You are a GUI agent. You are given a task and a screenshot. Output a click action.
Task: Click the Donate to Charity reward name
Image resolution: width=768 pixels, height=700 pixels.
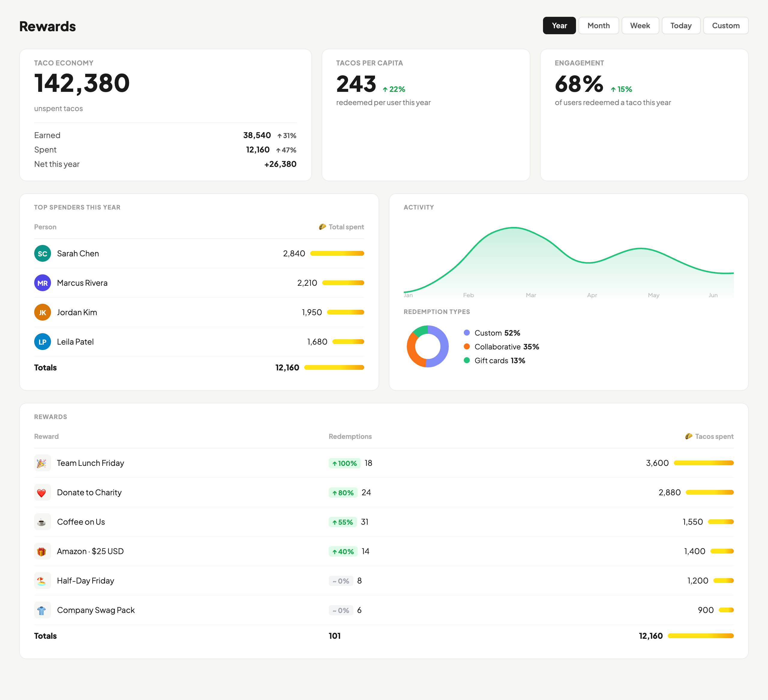click(x=89, y=493)
